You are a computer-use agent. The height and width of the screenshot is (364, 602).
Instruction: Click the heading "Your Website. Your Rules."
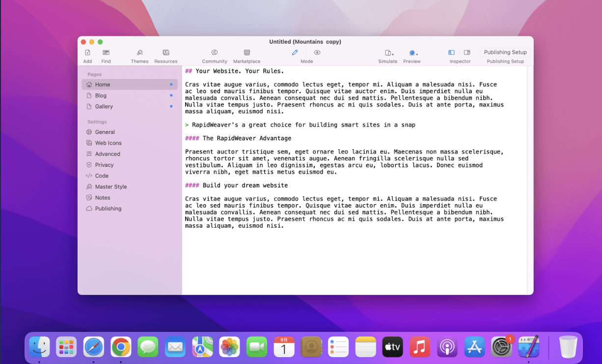pyautogui.click(x=240, y=71)
